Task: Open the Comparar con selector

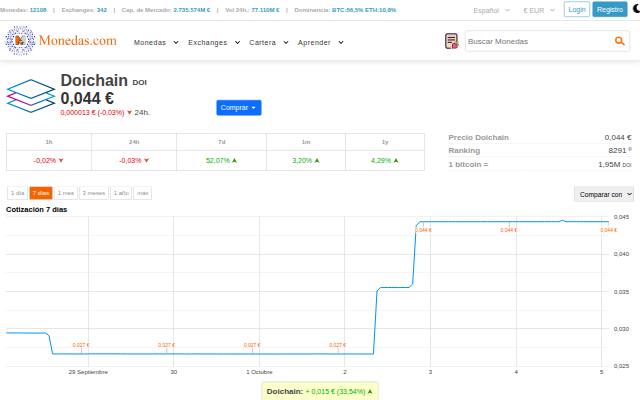Action: pyautogui.click(x=604, y=194)
